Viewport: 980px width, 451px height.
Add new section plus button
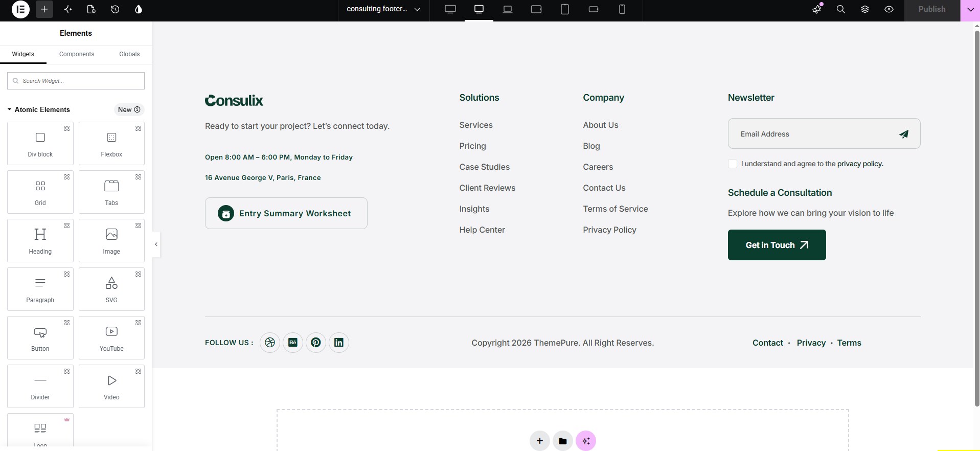click(x=540, y=441)
